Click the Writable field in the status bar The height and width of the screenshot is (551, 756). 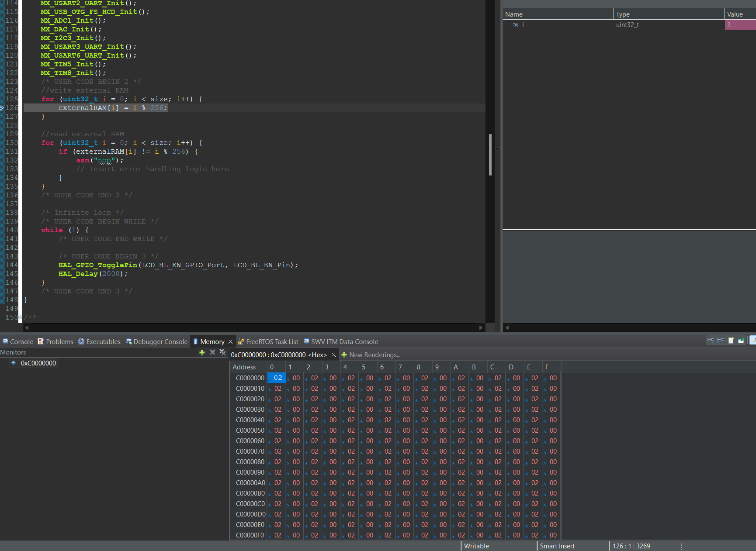tap(476, 546)
